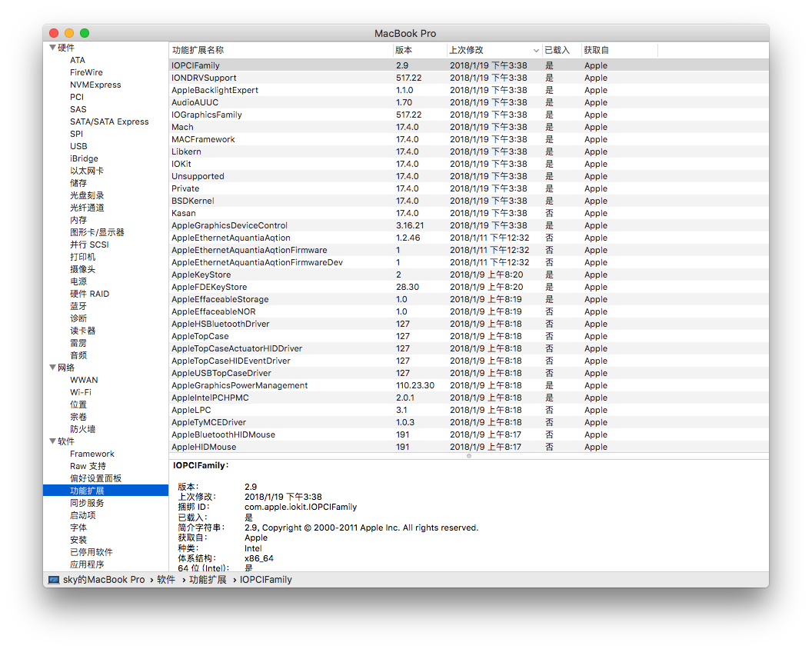This screenshot has width=812, height=649.
Task: Open WWAN under 网络
Action: click(84, 380)
